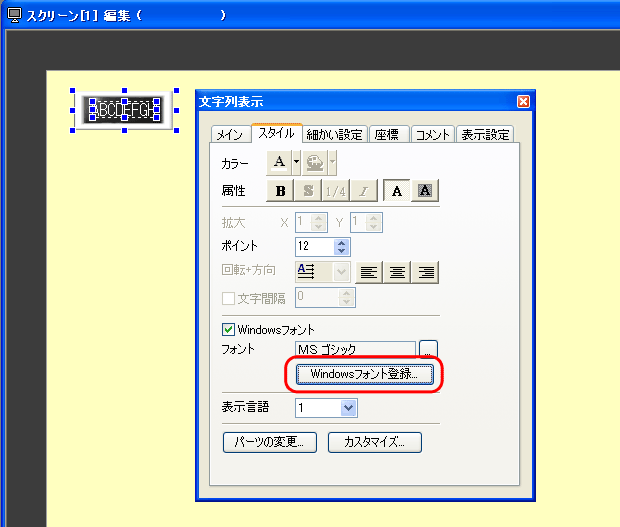Open the 表示設定 tab
Viewport: 620px width, 527px height.
point(485,135)
